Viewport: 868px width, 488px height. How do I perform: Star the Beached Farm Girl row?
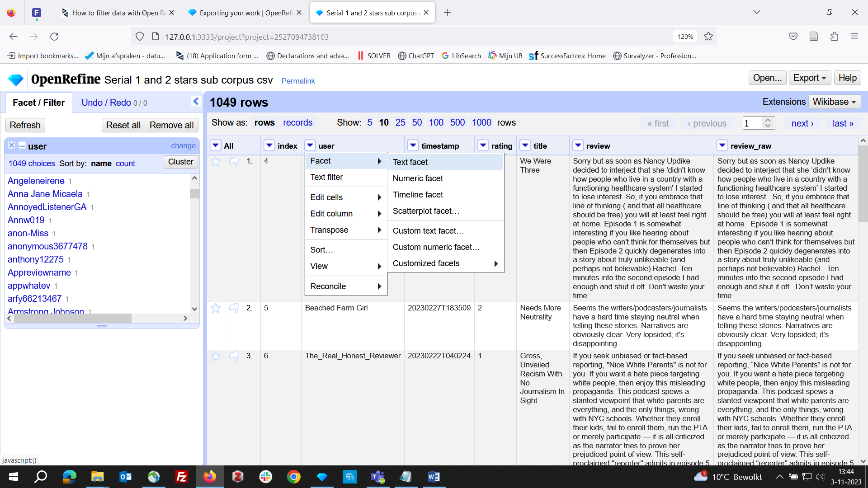click(x=216, y=308)
